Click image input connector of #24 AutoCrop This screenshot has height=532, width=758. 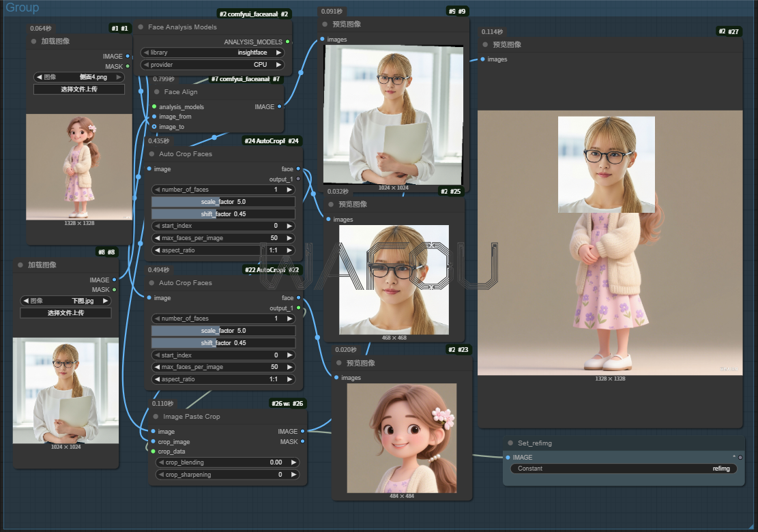coord(149,168)
